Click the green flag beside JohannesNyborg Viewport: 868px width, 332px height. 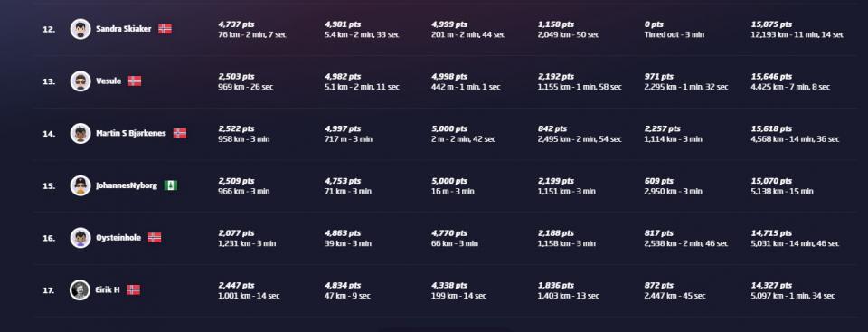(171, 185)
